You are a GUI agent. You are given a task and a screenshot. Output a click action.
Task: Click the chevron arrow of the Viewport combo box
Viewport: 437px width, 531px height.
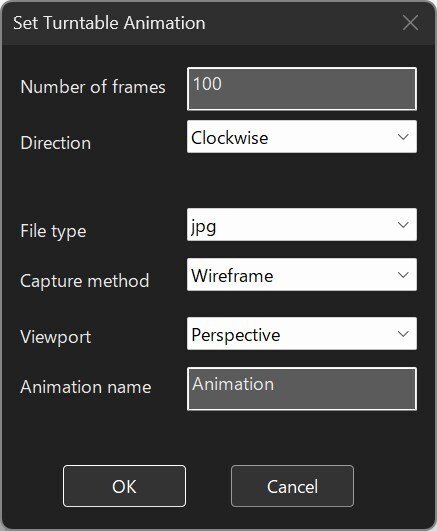403,334
